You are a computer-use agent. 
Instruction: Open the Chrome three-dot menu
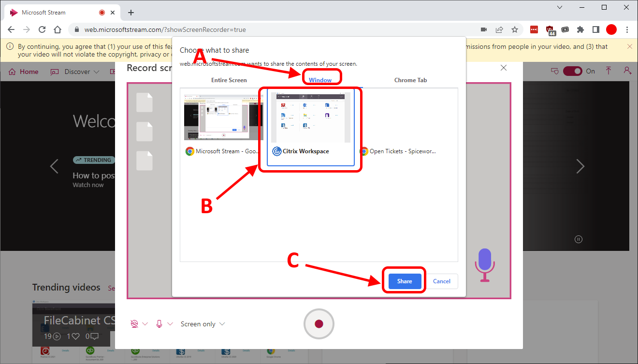(627, 29)
